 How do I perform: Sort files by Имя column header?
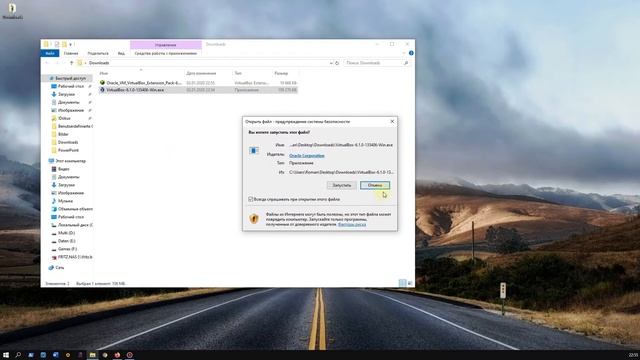click(x=104, y=73)
